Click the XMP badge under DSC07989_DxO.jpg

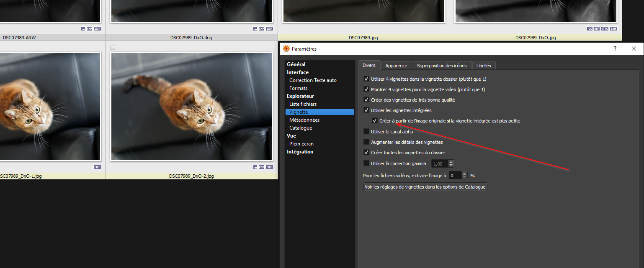[598, 29]
